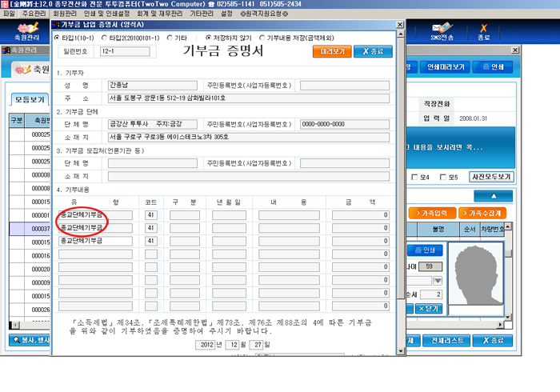This screenshot has height=392, width=560.
Task: Enable the 모4 checkbox
Action: coord(414,177)
